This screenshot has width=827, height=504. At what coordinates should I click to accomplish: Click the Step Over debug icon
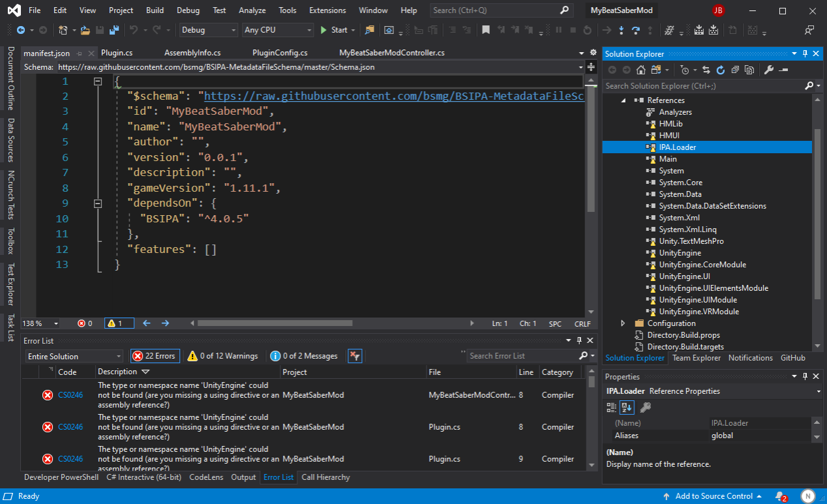pos(635,30)
